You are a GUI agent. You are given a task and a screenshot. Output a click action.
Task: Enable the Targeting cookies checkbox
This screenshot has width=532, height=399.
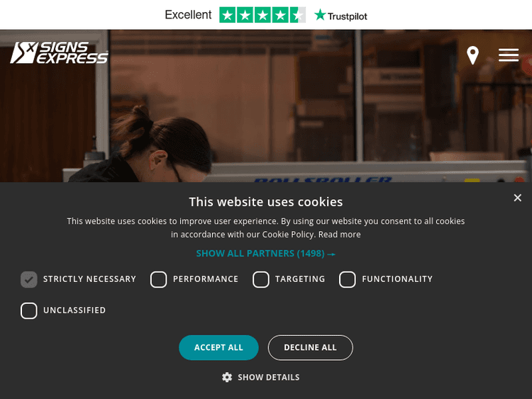pos(260,279)
